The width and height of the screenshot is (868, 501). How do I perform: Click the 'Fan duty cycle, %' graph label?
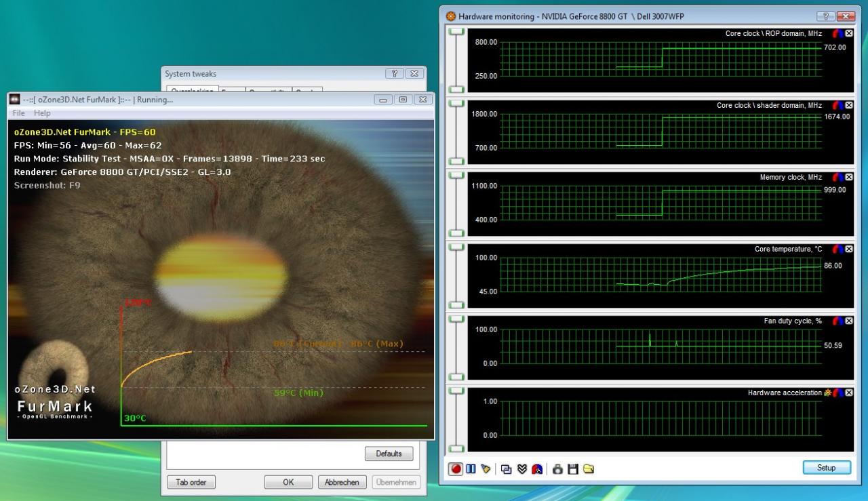793,321
